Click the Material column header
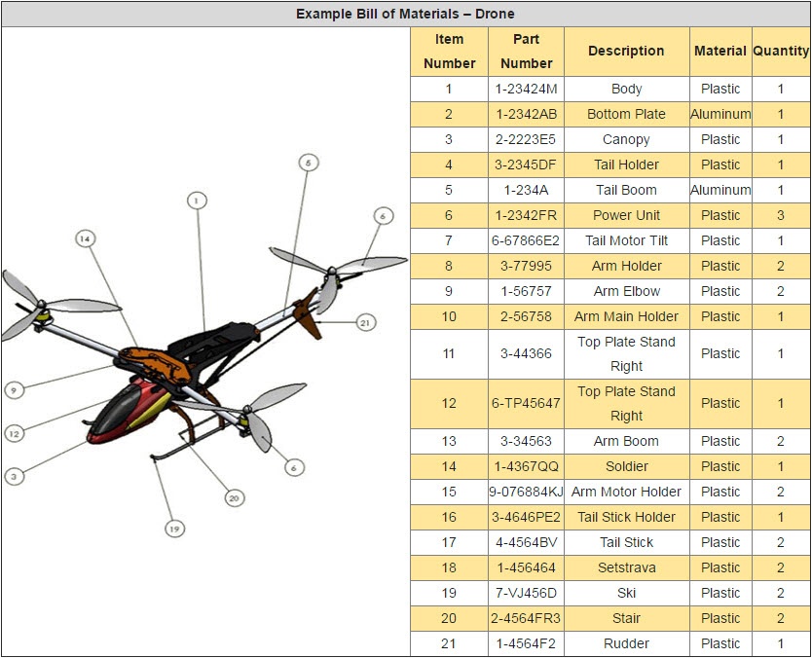The image size is (812, 658). click(720, 52)
